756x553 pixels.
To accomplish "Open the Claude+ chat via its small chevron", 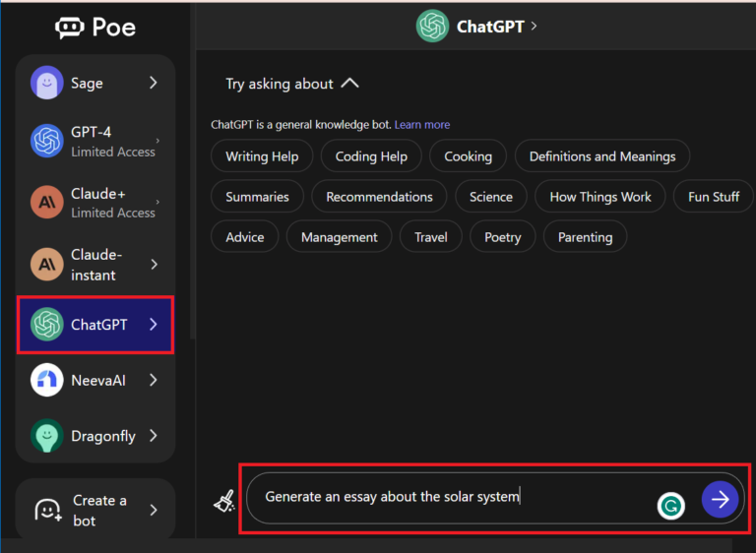I will [x=157, y=202].
